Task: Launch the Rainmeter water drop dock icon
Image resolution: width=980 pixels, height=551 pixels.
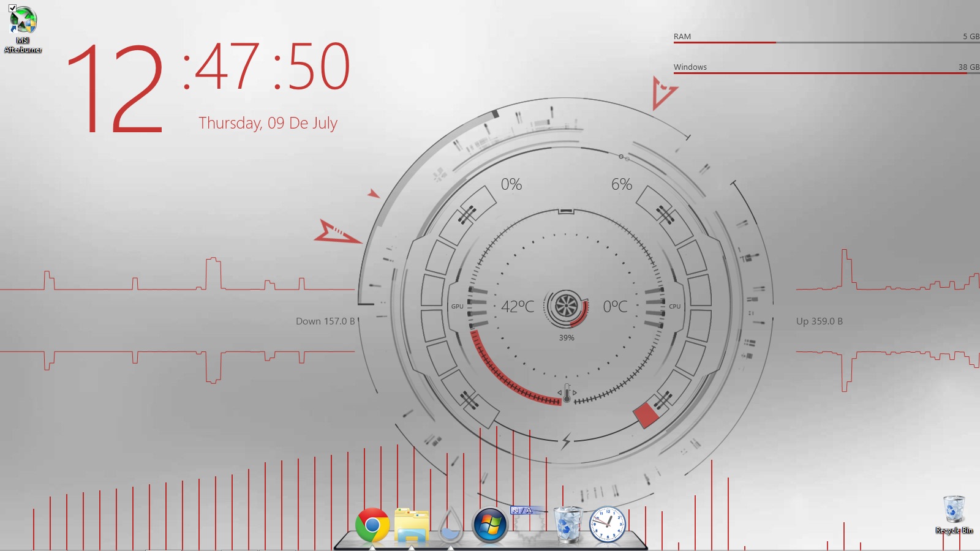Action: pos(451,525)
